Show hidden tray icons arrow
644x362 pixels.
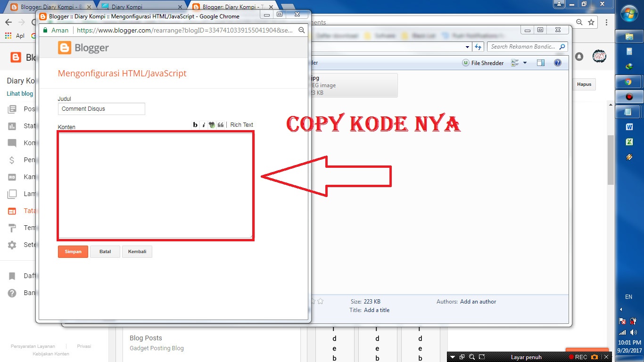click(x=621, y=310)
